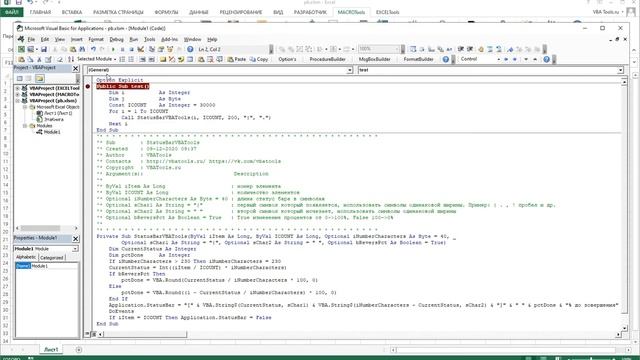Open the Run menu
640x360 pixels.
coord(133,40)
